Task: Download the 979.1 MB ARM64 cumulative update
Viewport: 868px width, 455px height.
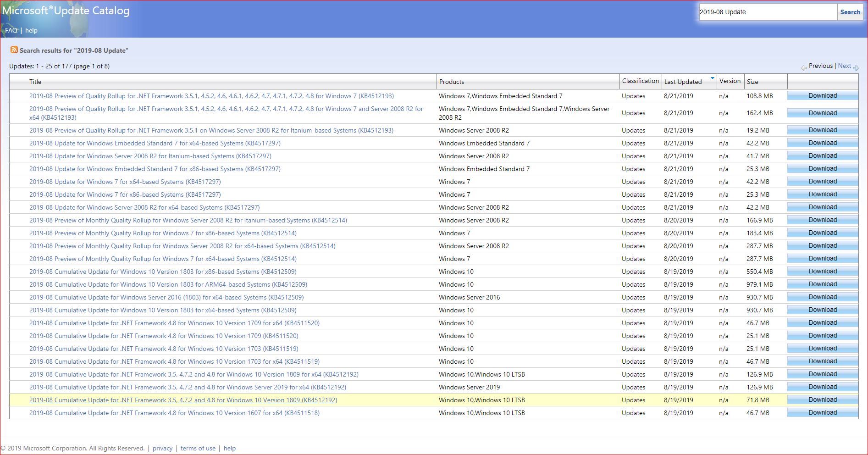Action: 823,284
